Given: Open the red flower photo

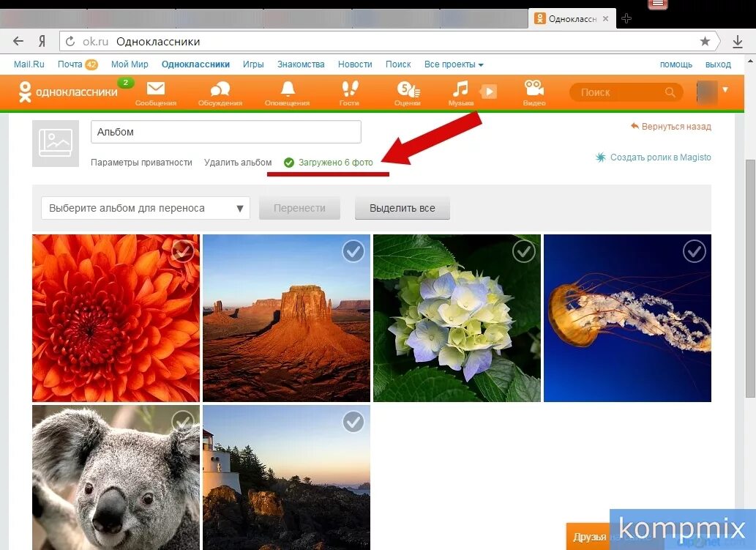Looking at the screenshot, I should (116, 318).
